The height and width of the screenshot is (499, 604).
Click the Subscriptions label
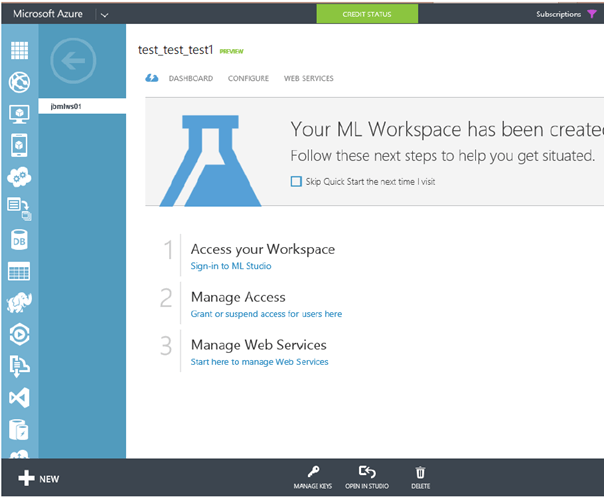pos(559,14)
